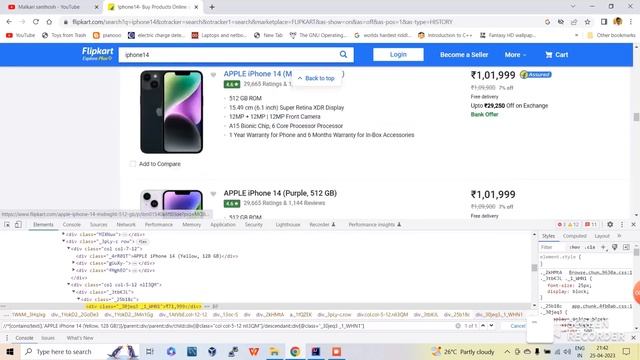The image size is (640, 360).
Task: Activate the DevTools inspect element picker
Action: (7, 224)
